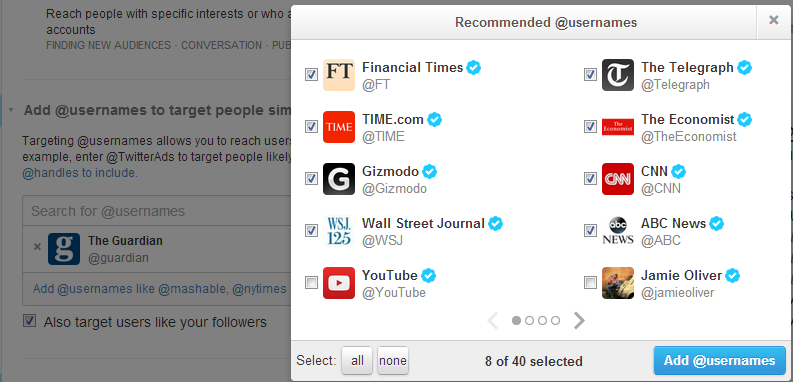Click the YouTube play logo icon
793x382 pixels.
tap(339, 283)
